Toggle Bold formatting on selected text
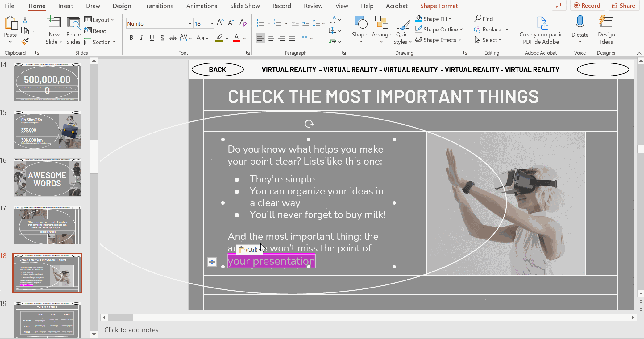644x339 pixels. (131, 38)
